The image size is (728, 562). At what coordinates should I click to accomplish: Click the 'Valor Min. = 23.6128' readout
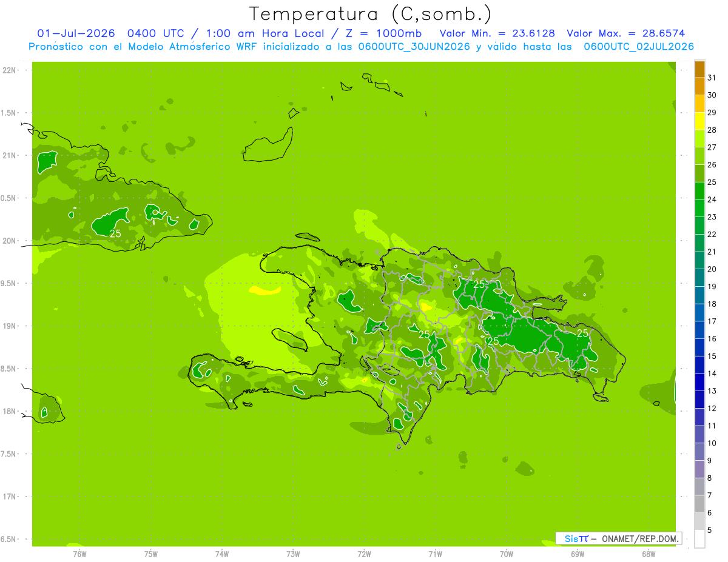(497, 33)
